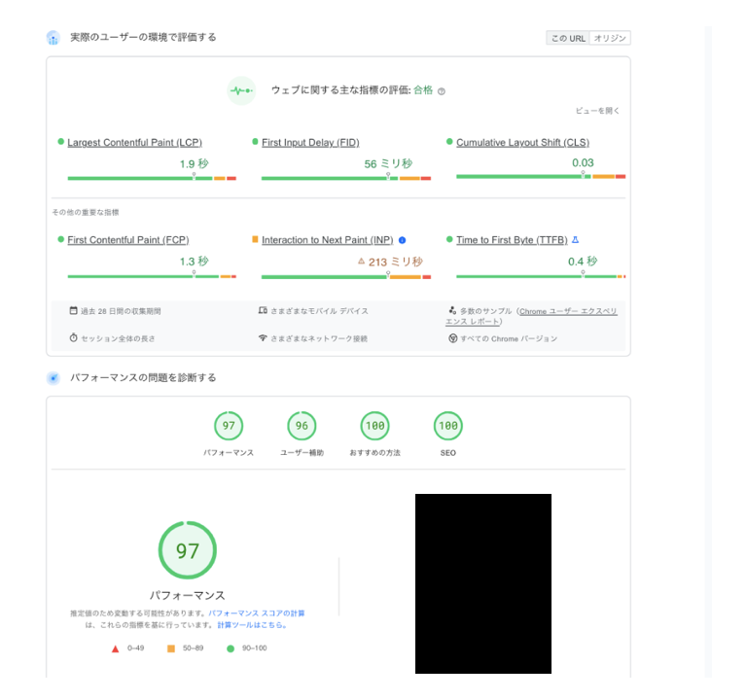747x700 pixels.
Task: Select the 97 パフォーマンス score gauge
Action: point(229,426)
